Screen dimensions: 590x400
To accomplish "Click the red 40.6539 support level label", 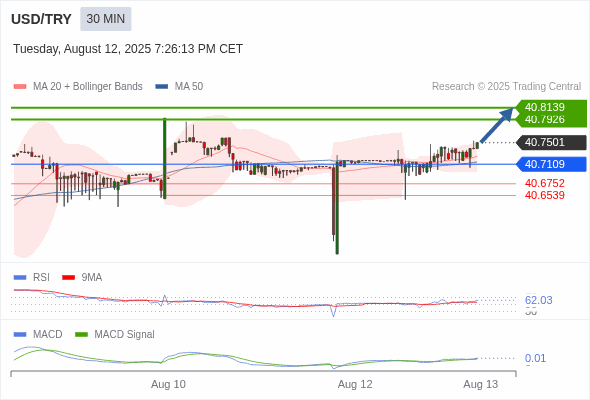I will tap(545, 196).
